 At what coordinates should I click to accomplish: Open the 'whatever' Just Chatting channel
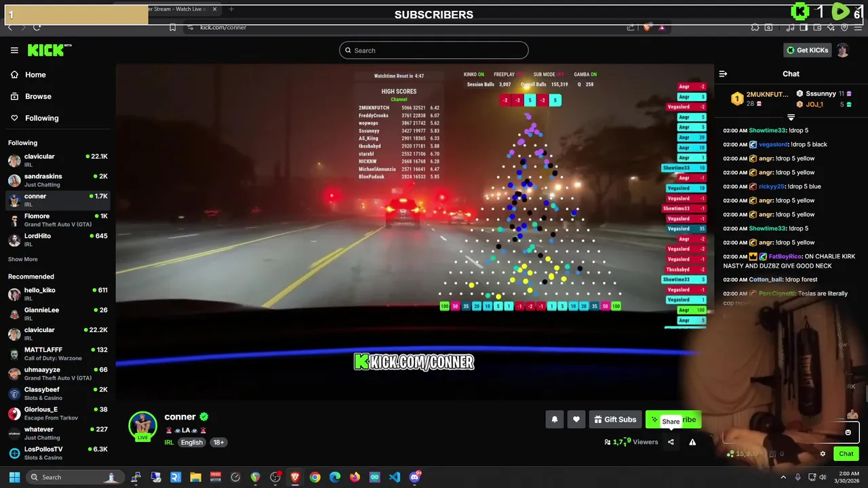[58, 432]
